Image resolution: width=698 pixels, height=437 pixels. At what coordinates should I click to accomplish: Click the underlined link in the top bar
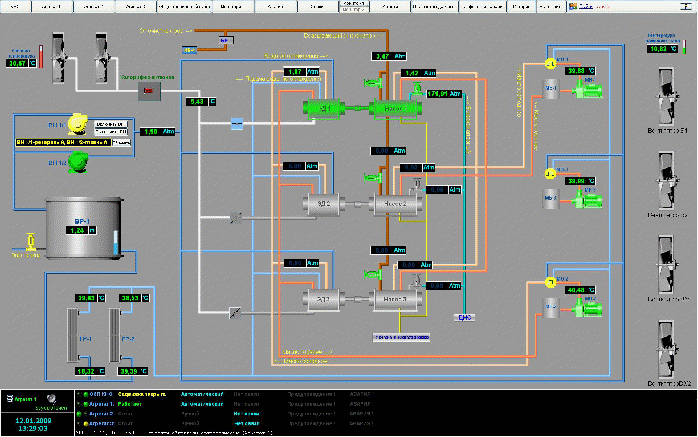tap(586, 6)
